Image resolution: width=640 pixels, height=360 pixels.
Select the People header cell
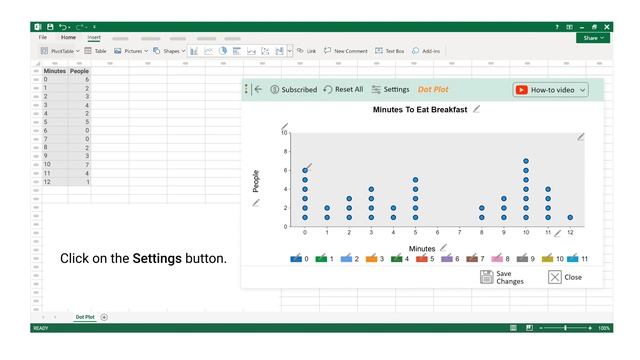[x=79, y=71]
